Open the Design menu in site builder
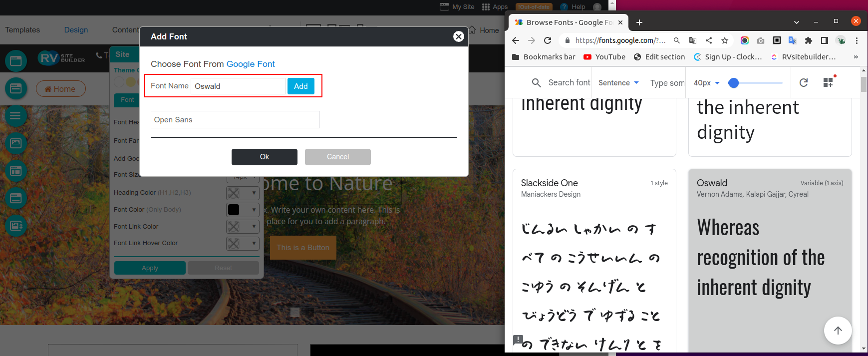 coord(76,30)
